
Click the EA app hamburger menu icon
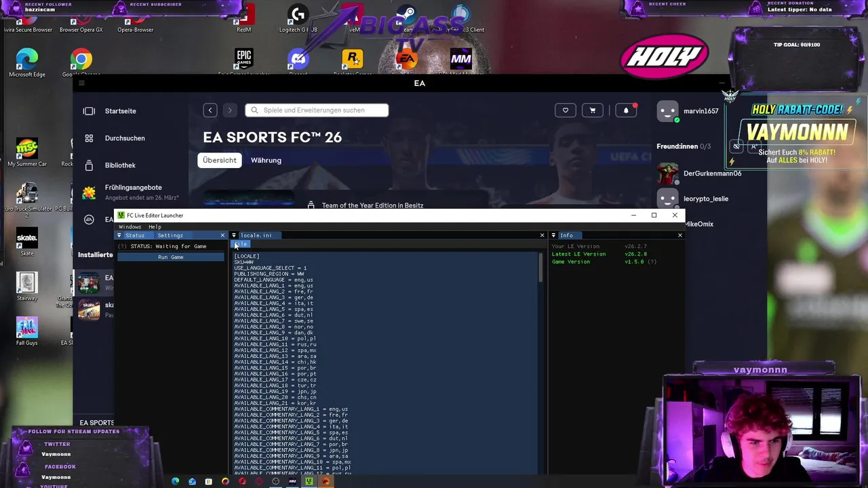pyautogui.click(x=81, y=83)
